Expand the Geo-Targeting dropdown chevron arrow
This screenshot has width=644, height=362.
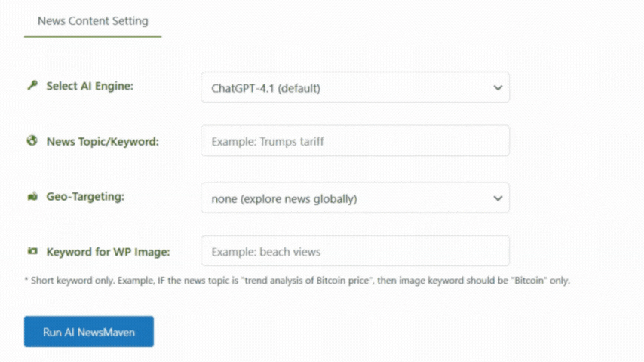click(x=498, y=198)
